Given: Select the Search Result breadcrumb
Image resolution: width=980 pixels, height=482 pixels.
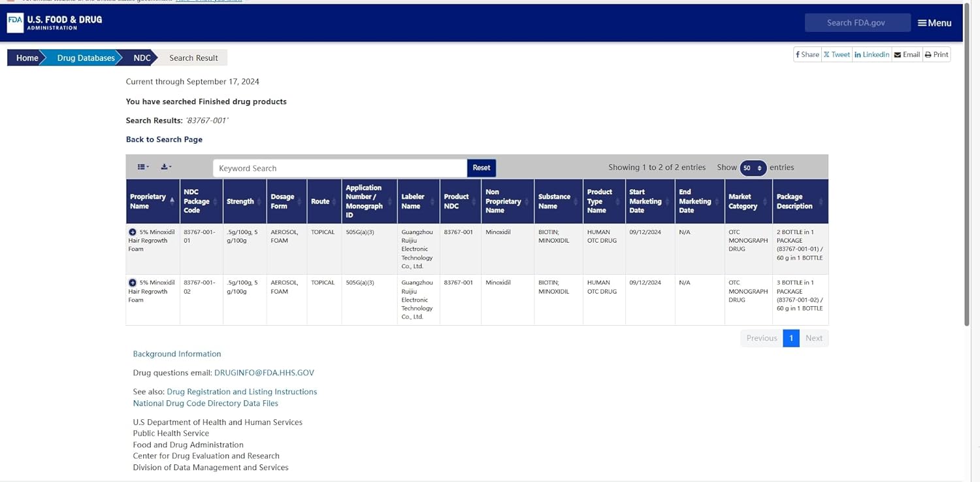Looking at the screenshot, I should 193,58.
